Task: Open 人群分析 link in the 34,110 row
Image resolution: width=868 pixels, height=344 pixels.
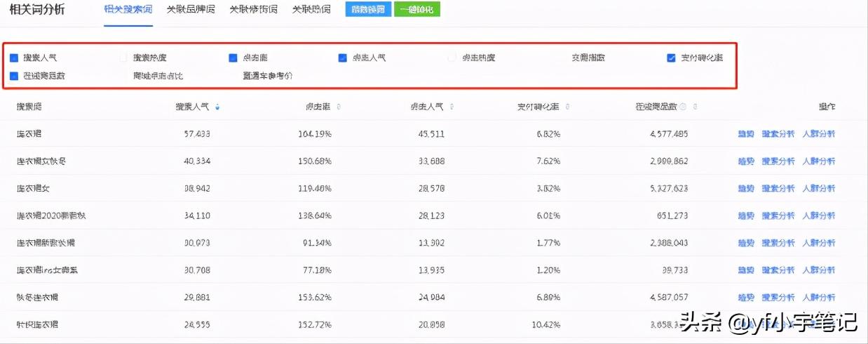Action: click(819, 216)
